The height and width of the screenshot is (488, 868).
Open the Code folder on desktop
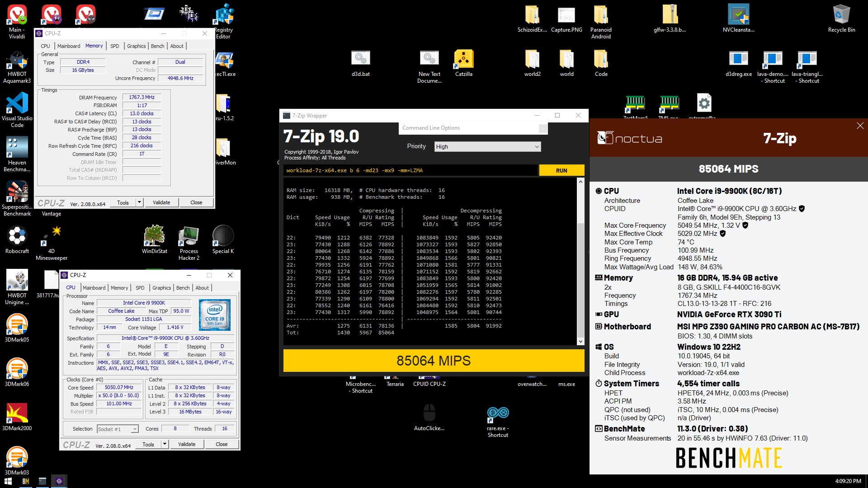click(x=601, y=63)
